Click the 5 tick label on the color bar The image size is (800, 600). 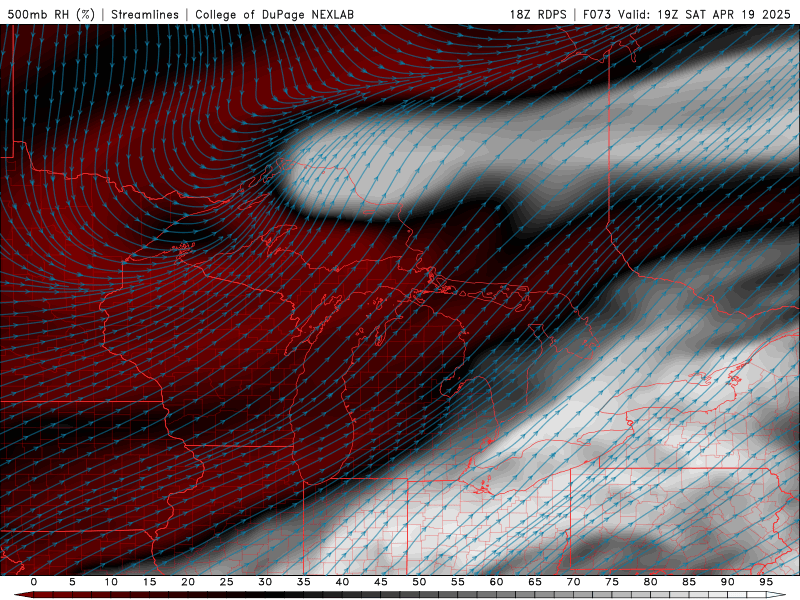coord(72,582)
